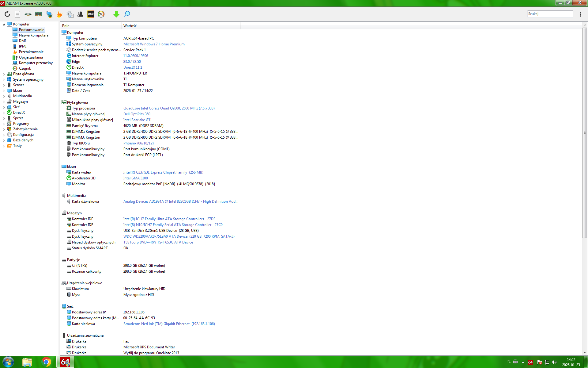Click the green download update arrow
This screenshot has width=588, height=368.
[x=116, y=14]
